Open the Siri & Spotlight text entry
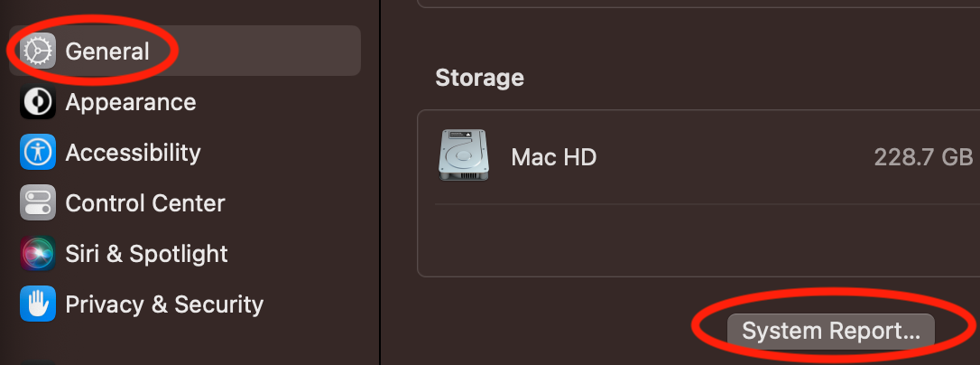Screen dimensions: 980x365 pyautogui.click(x=147, y=254)
